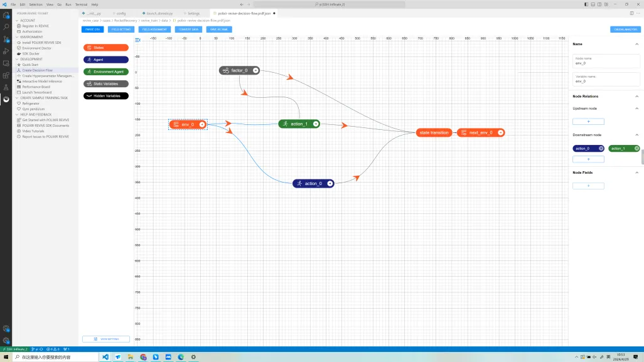Select the POLIXIR REVIVE toolkit activity icon
This screenshot has height=362, width=644.
point(6,99)
